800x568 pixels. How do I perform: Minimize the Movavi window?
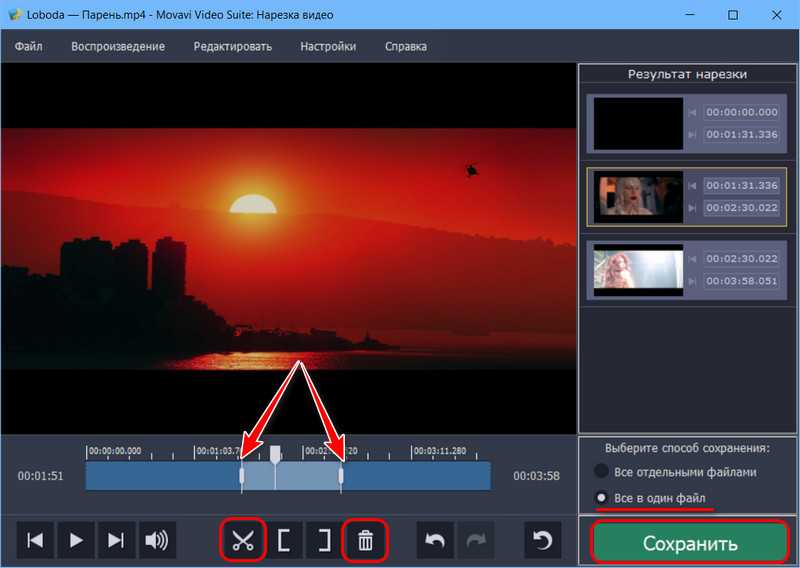coord(690,15)
